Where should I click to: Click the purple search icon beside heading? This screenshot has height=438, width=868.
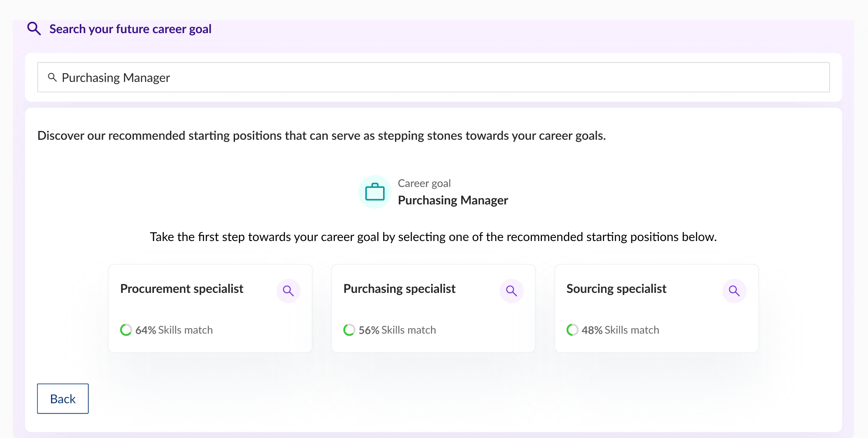[x=34, y=29]
